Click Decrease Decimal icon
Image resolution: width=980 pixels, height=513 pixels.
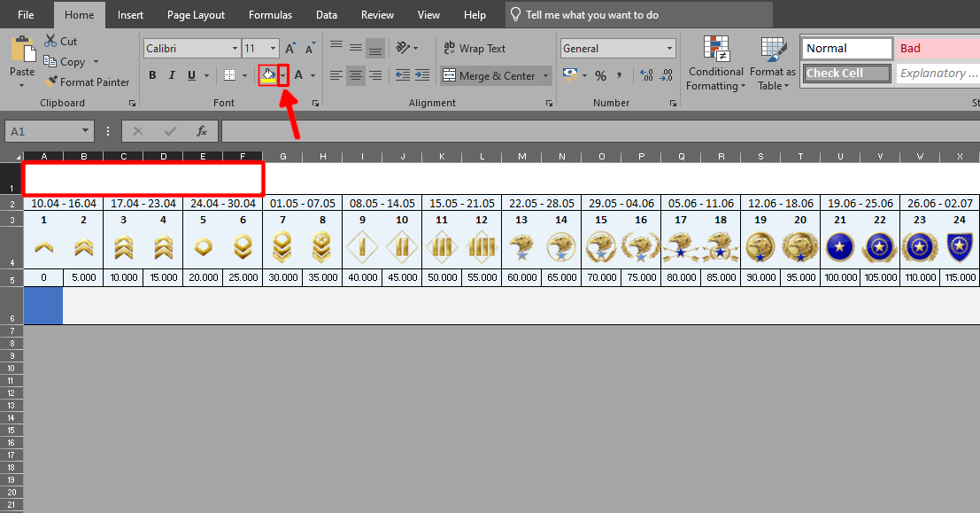pos(667,75)
